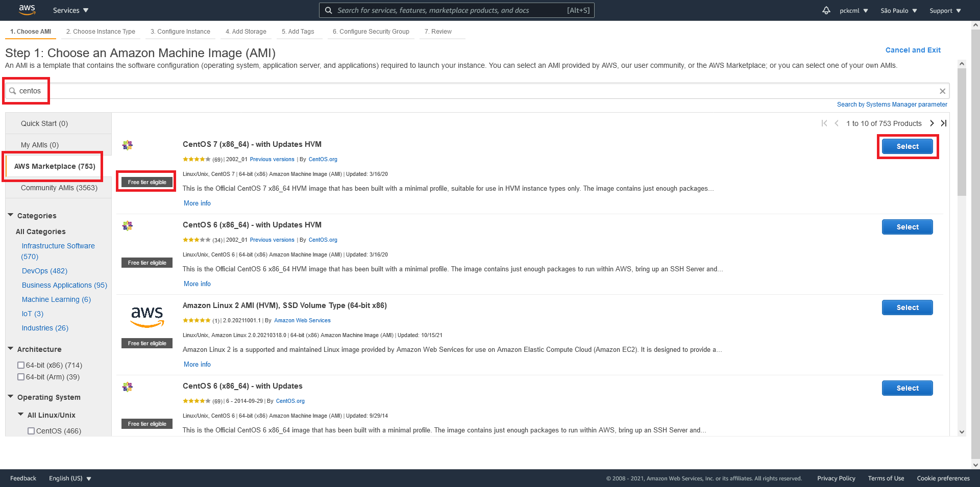Check the 64-bit (Arm) filter
980x487 pixels.
(21, 376)
